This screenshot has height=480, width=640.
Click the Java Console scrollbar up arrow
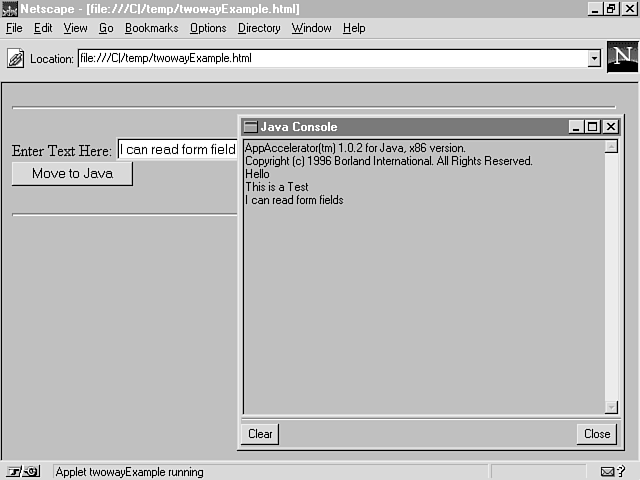(611, 147)
